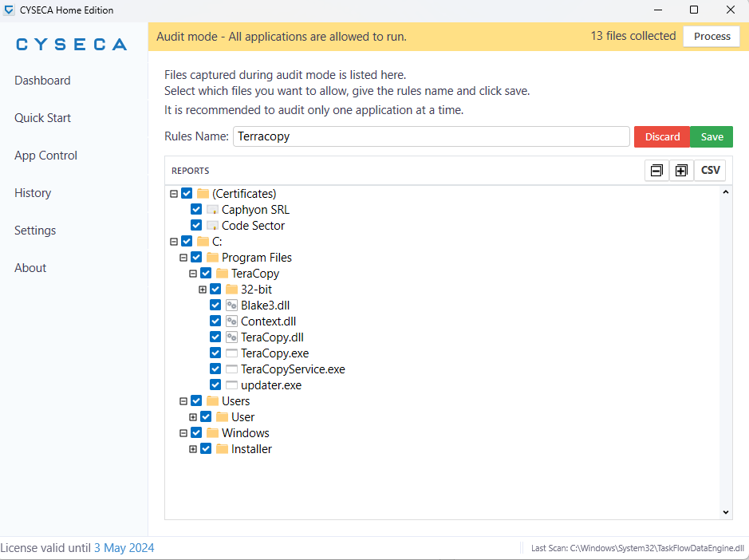The width and height of the screenshot is (749, 560).
Task: Uncheck the (Certificates) checkbox
Action: [x=187, y=194]
